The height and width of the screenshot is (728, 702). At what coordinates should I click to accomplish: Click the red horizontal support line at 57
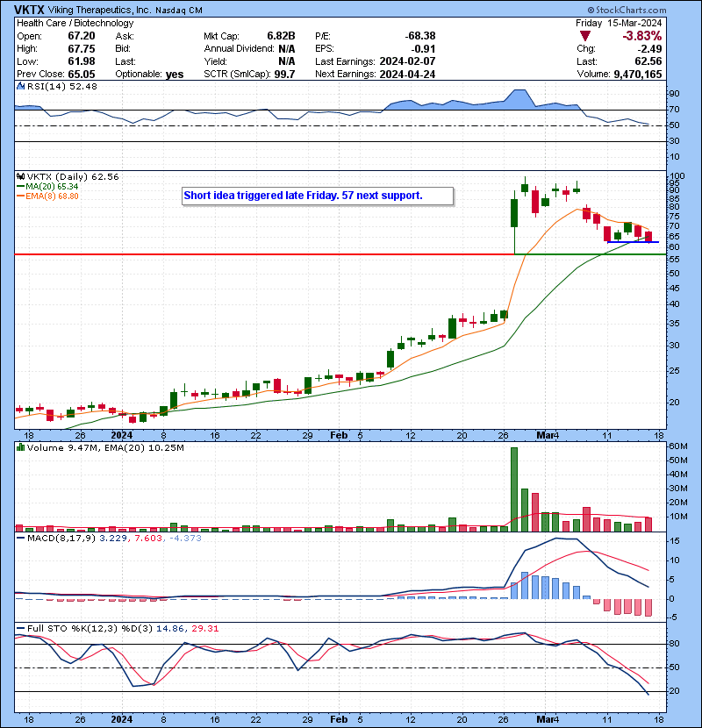pos(264,254)
